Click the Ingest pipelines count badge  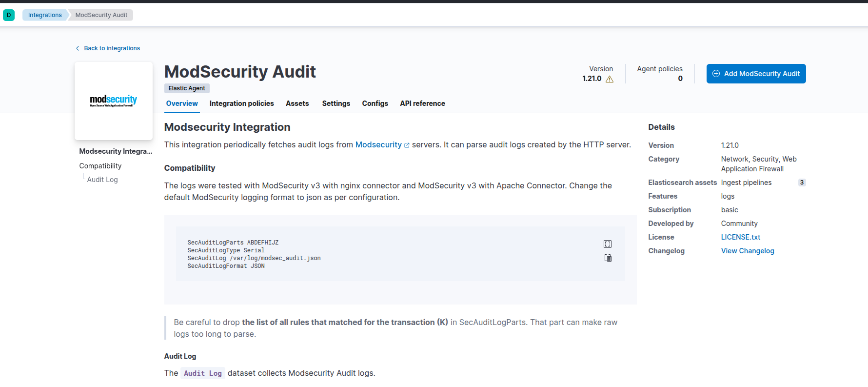(x=802, y=183)
